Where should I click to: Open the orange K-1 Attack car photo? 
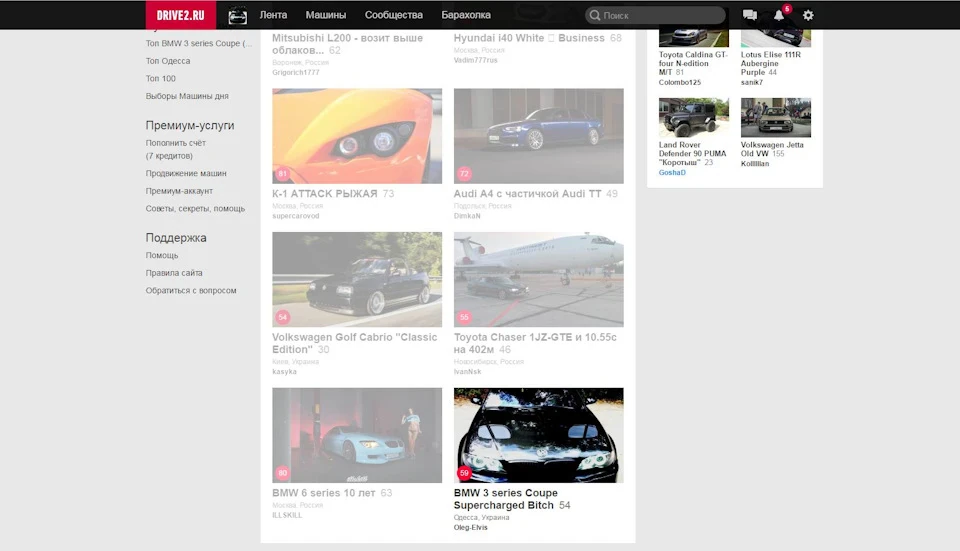tap(357, 136)
